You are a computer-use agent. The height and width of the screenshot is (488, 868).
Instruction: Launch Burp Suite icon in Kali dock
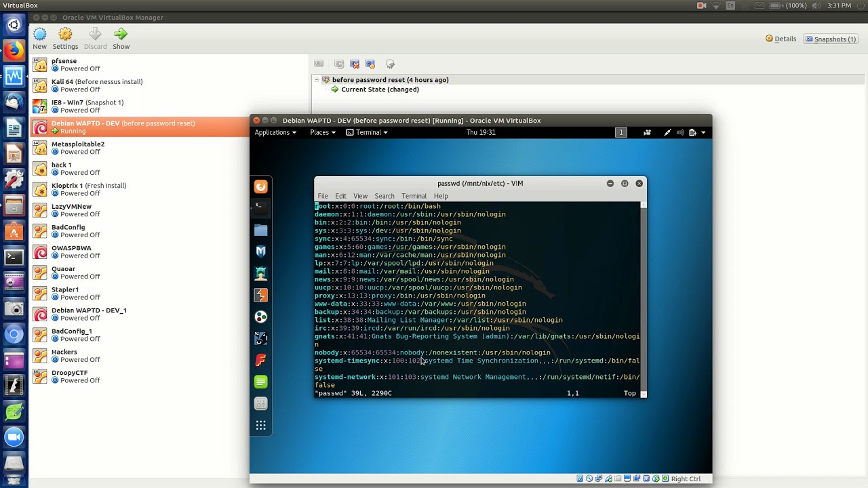click(x=260, y=295)
